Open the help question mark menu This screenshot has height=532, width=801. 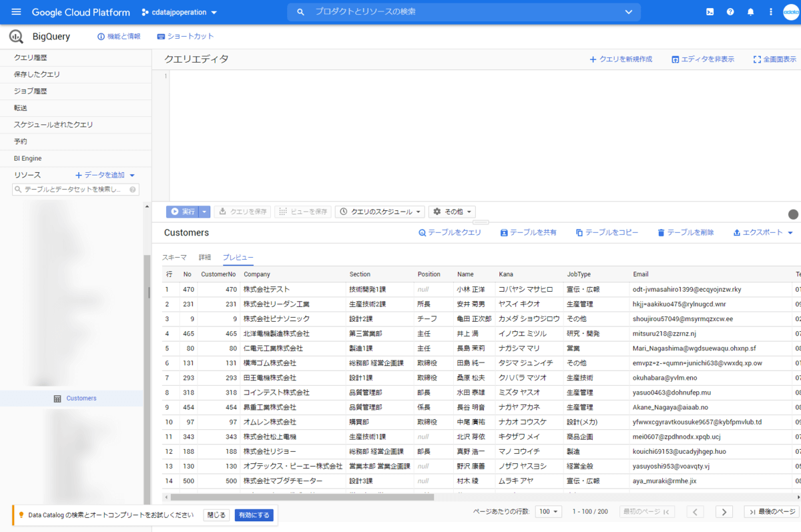pyautogui.click(x=730, y=12)
